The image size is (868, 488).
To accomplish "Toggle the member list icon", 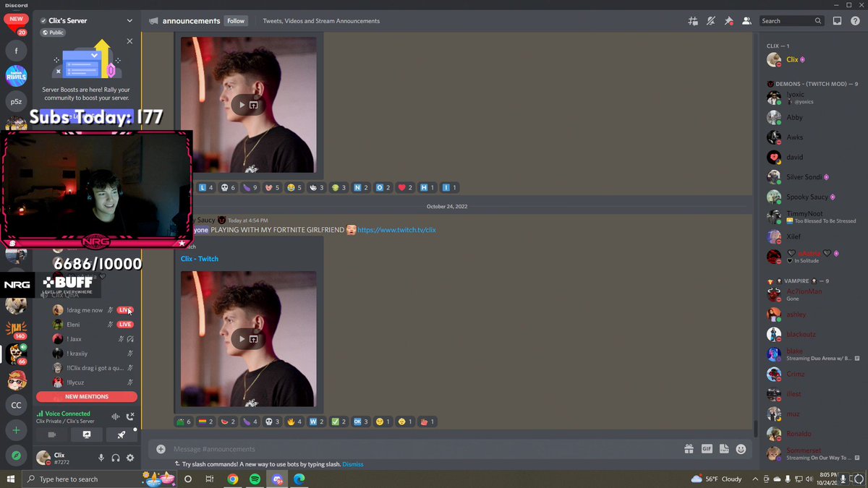I will pos(746,21).
